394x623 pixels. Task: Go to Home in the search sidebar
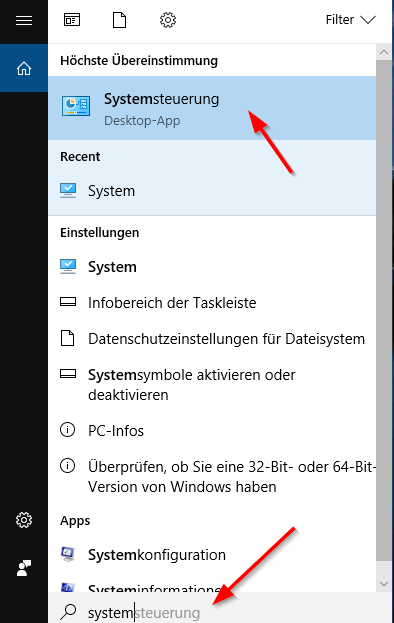(x=24, y=68)
